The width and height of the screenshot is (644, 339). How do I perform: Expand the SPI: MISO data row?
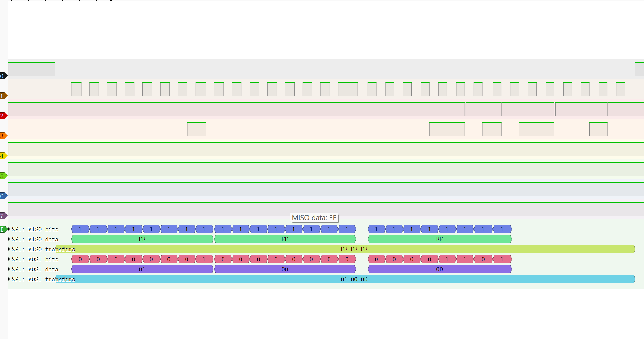click(9, 239)
